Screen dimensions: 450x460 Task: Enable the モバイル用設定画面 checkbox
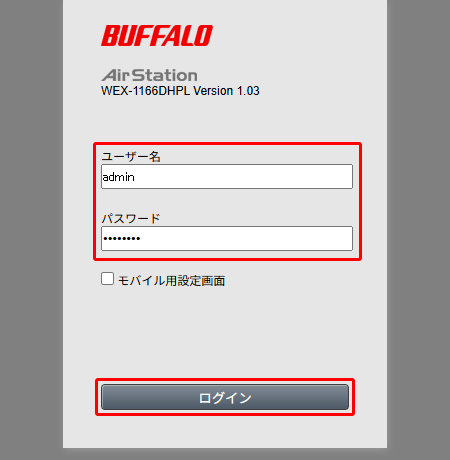pyautogui.click(x=107, y=279)
